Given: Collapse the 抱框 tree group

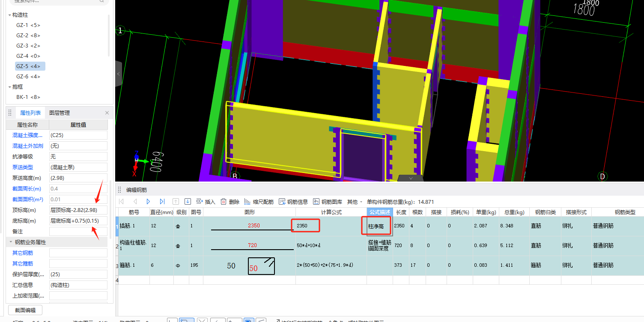Looking at the screenshot, I should pos(10,87).
